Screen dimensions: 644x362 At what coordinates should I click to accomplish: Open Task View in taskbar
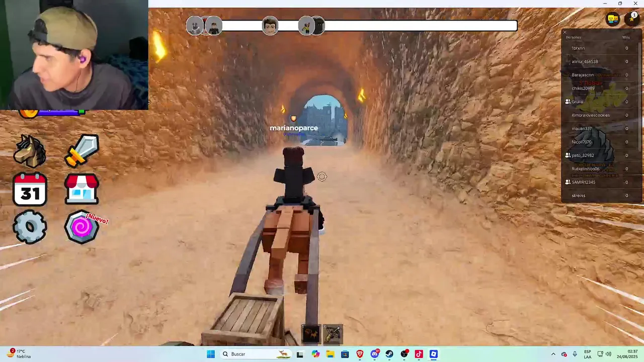coord(300,354)
